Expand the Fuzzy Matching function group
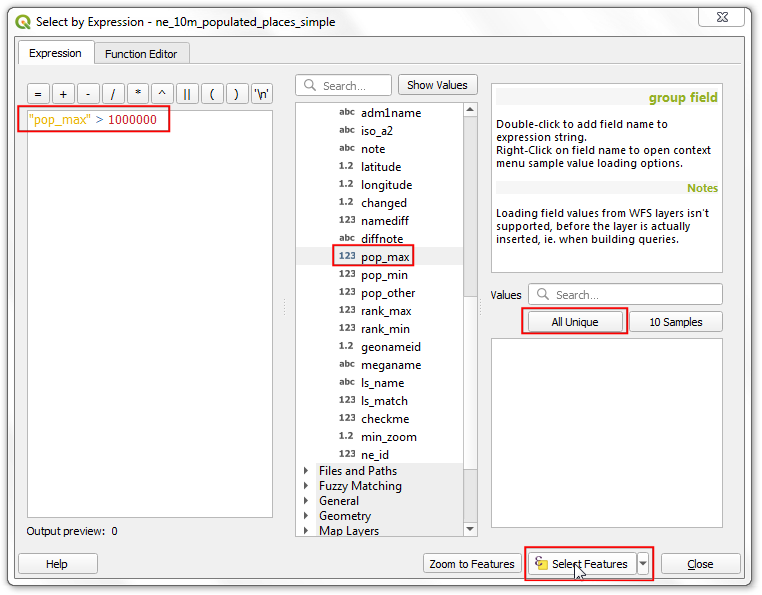This screenshot has height=595, width=762. pos(306,486)
